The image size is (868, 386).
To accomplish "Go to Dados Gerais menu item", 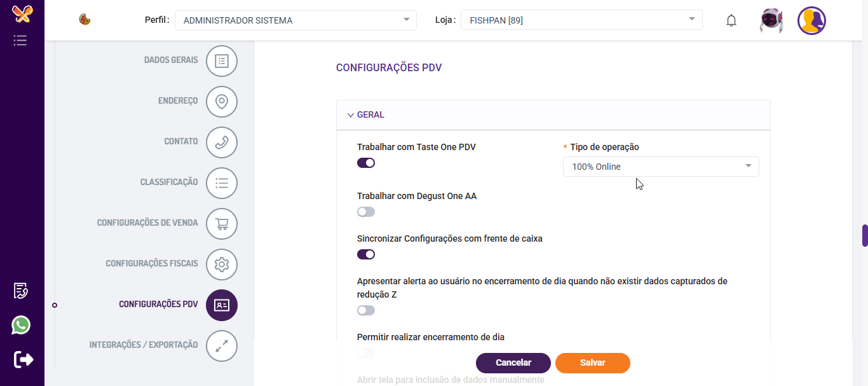I will [x=171, y=60].
